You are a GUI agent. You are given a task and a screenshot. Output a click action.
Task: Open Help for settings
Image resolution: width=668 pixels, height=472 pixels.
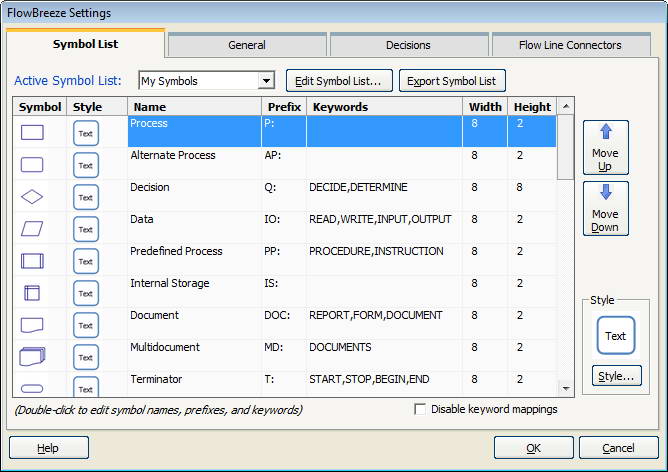(x=49, y=448)
